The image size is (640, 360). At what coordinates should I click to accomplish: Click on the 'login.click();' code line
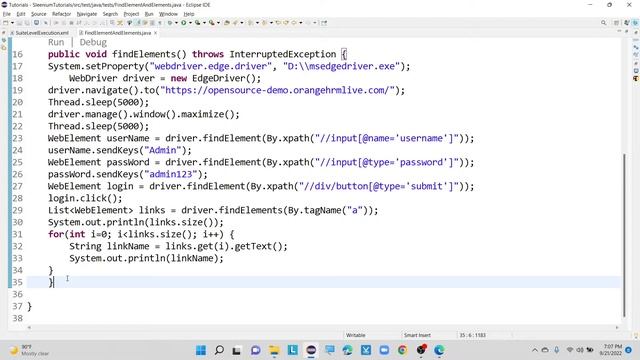coord(85,198)
